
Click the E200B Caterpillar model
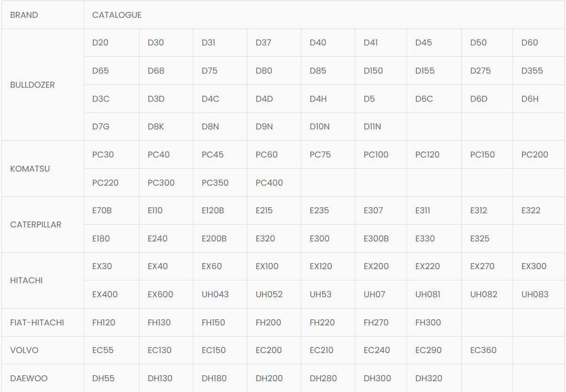(x=220, y=239)
